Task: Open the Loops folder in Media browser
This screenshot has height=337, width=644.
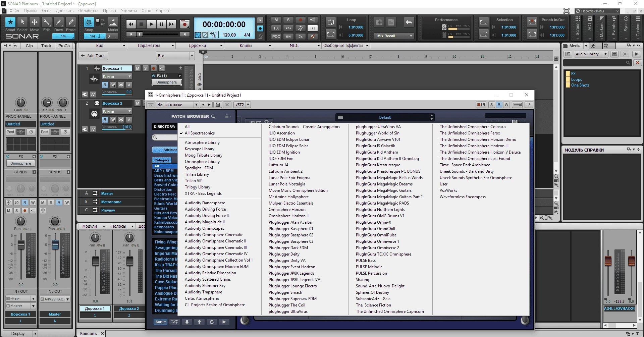Action: click(x=576, y=79)
